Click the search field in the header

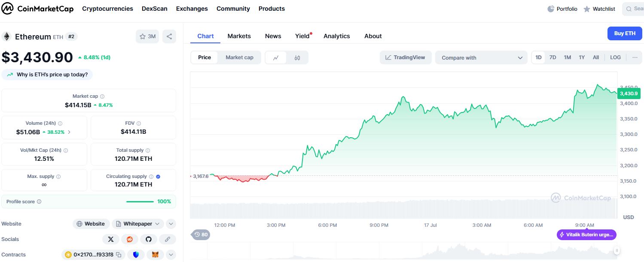pos(633,9)
